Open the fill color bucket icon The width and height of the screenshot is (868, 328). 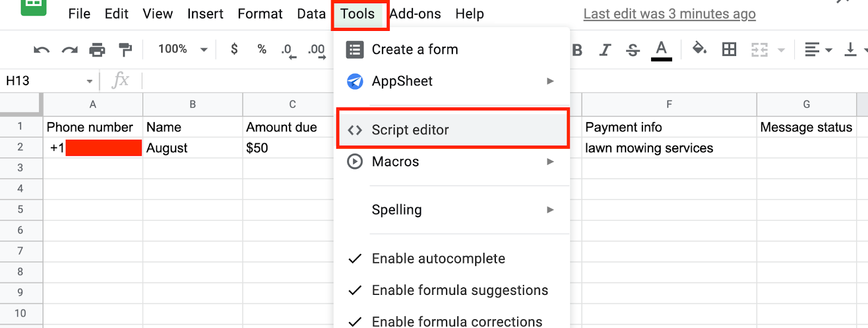point(699,49)
